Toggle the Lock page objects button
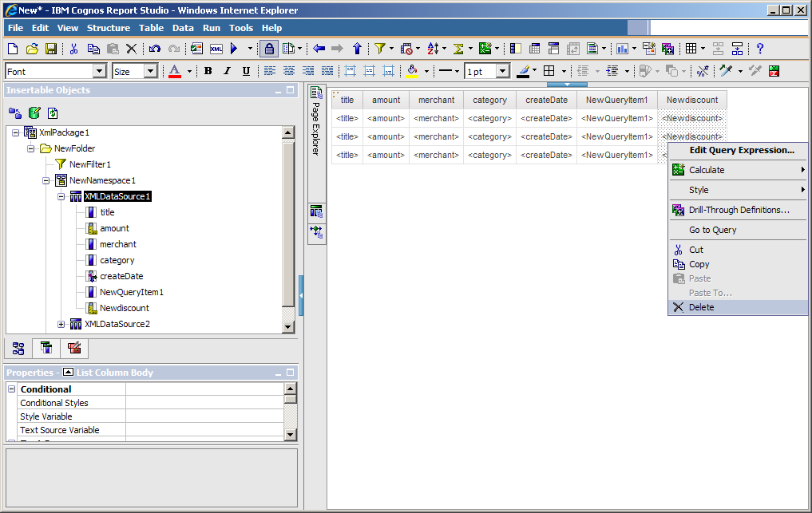 tap(269, 49)
